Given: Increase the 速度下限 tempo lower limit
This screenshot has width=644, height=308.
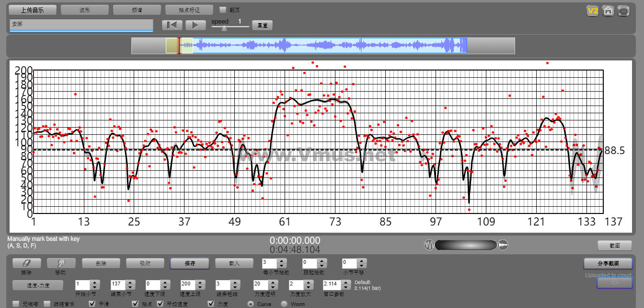Looking at the screenshot, I should 165,282.
